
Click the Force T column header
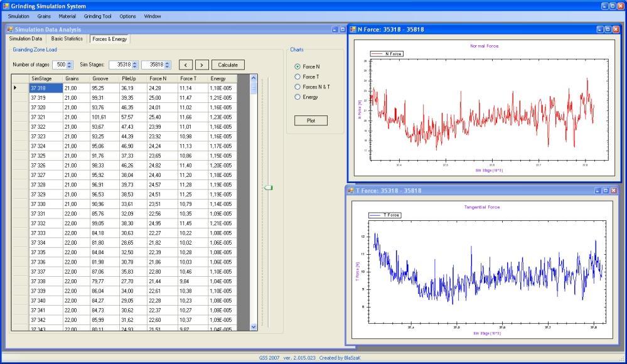pos(193,78)
